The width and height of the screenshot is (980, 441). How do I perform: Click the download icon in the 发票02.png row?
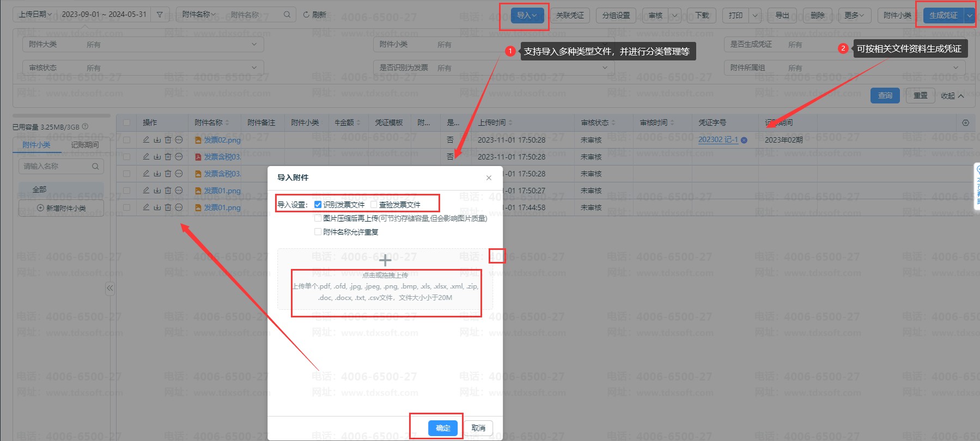157,140
